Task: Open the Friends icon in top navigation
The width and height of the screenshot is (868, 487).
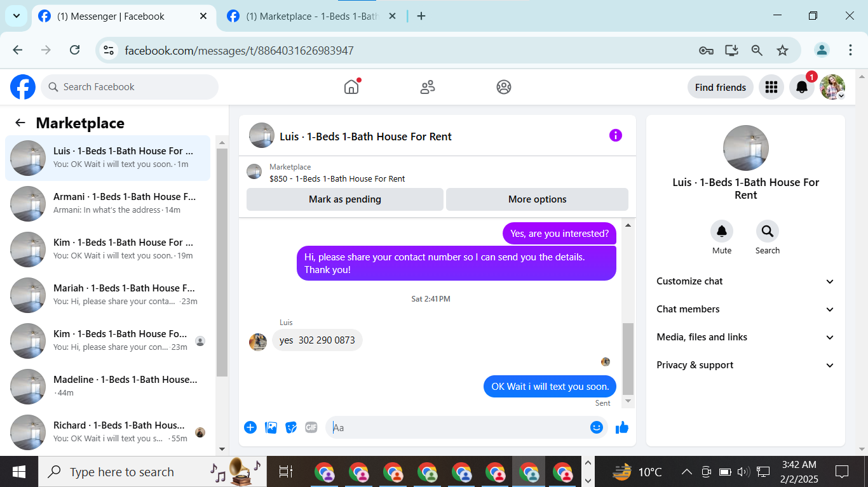Action: tap(428, 87)
